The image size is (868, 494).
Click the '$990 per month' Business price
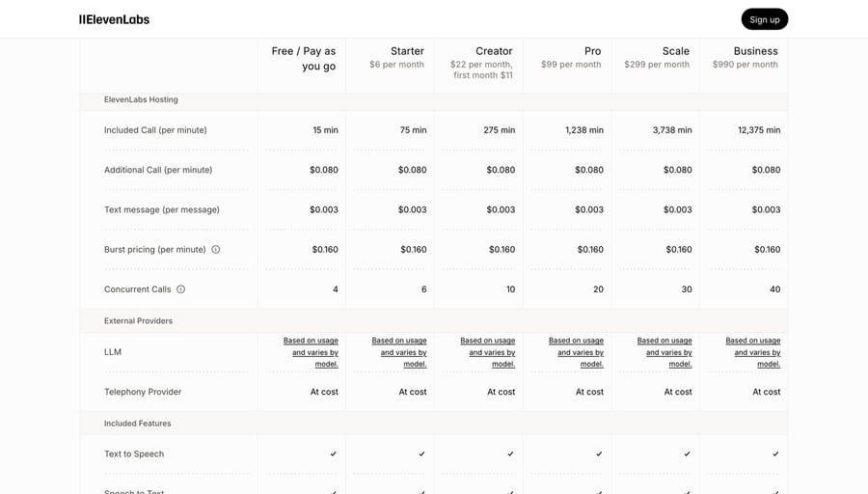click(746, 65)
